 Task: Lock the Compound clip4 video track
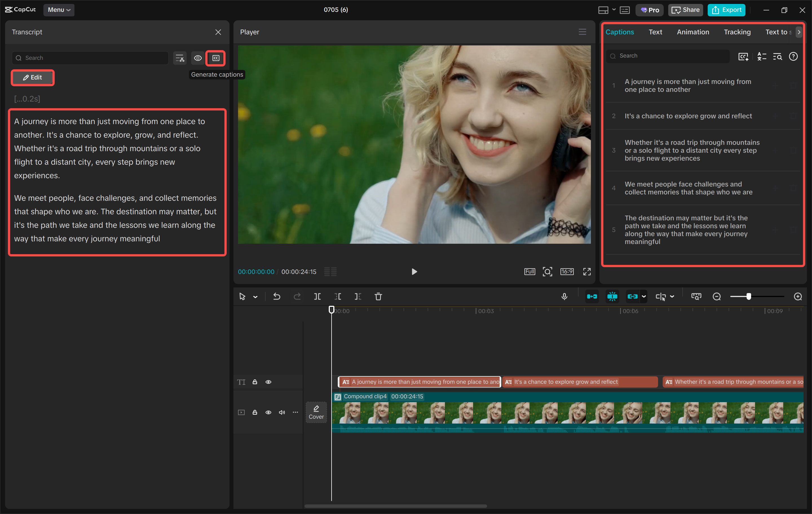pos(255,412)
